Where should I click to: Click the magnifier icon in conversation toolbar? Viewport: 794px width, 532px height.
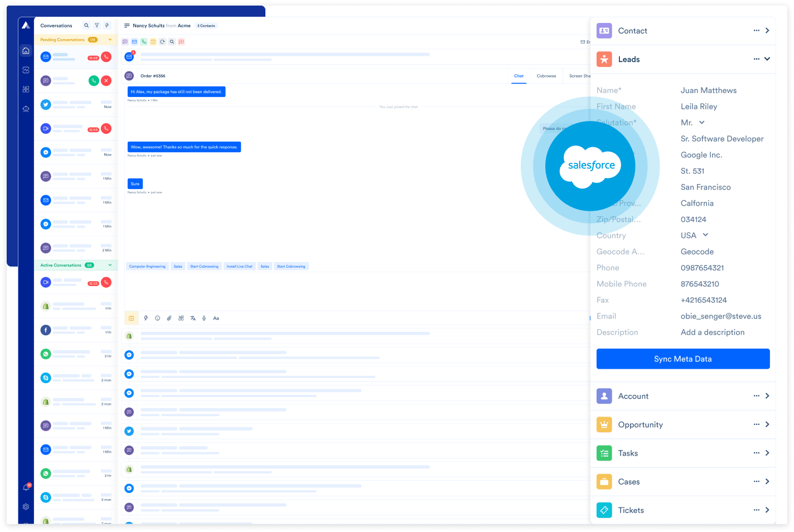coord(172,42)
